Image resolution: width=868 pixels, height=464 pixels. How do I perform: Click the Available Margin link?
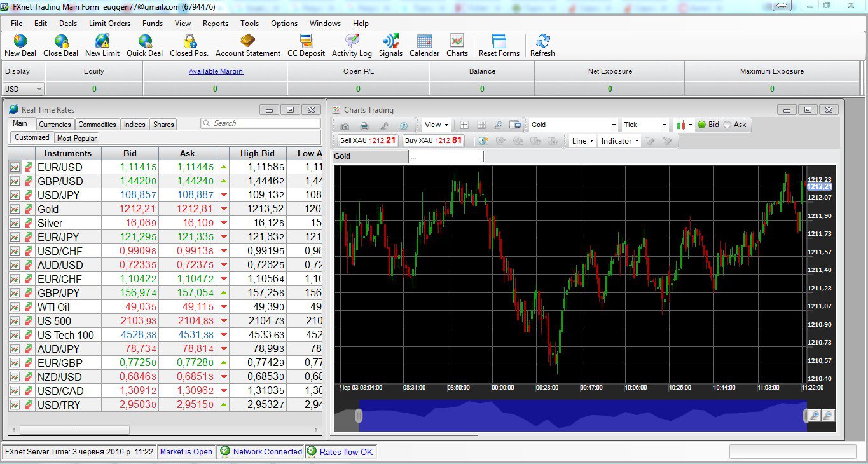coord(216,71)
